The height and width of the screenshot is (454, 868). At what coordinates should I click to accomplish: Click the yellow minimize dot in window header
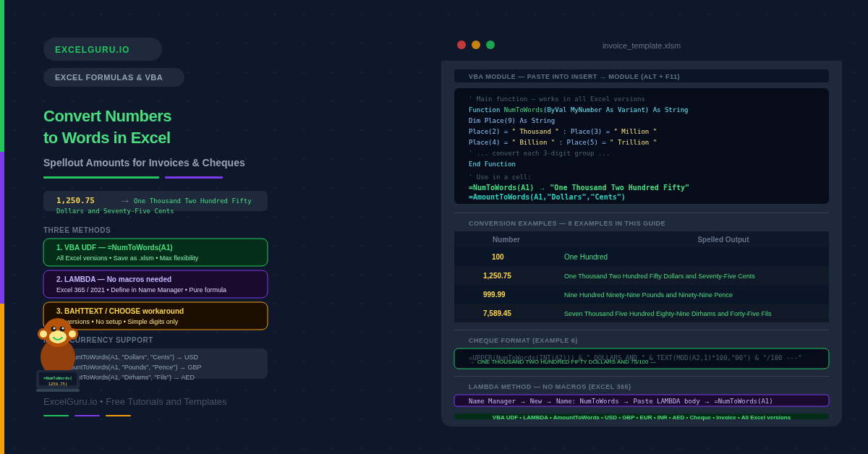(476, 45)
